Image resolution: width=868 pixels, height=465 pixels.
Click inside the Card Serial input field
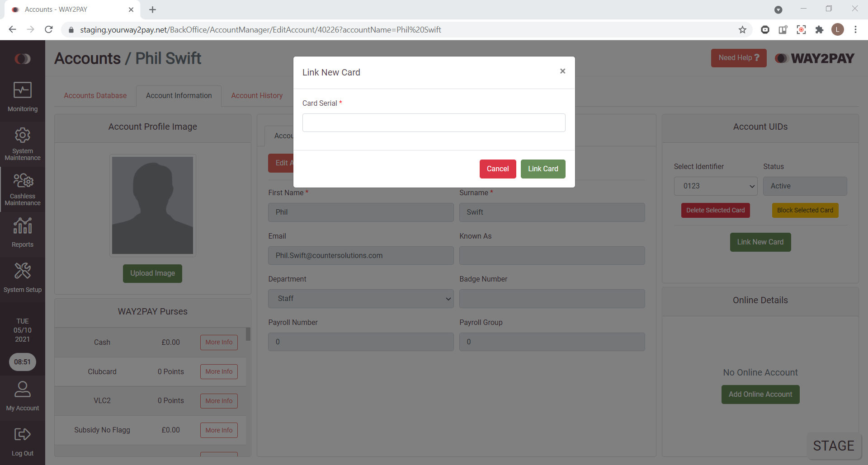tap(434, 122)
